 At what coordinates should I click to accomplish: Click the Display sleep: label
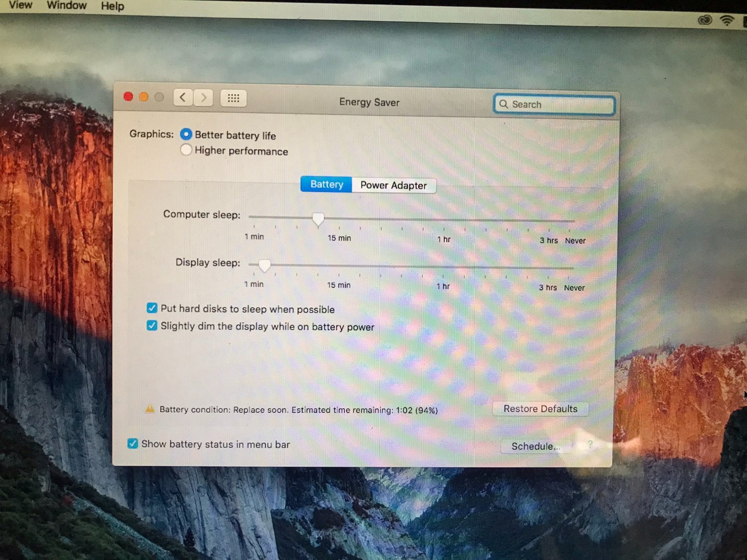click(208, 262)
